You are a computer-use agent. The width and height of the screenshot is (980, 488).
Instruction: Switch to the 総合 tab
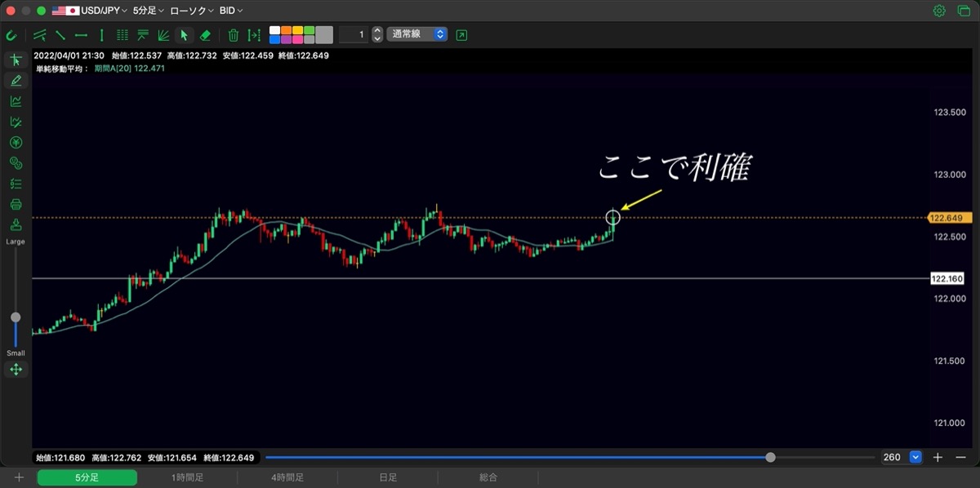[x=488, y=477]
